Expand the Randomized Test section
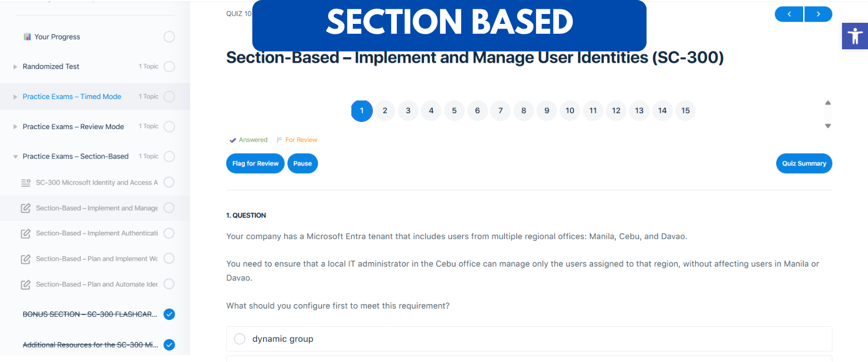Screen dimensions: 868x362 coord(15,67)
